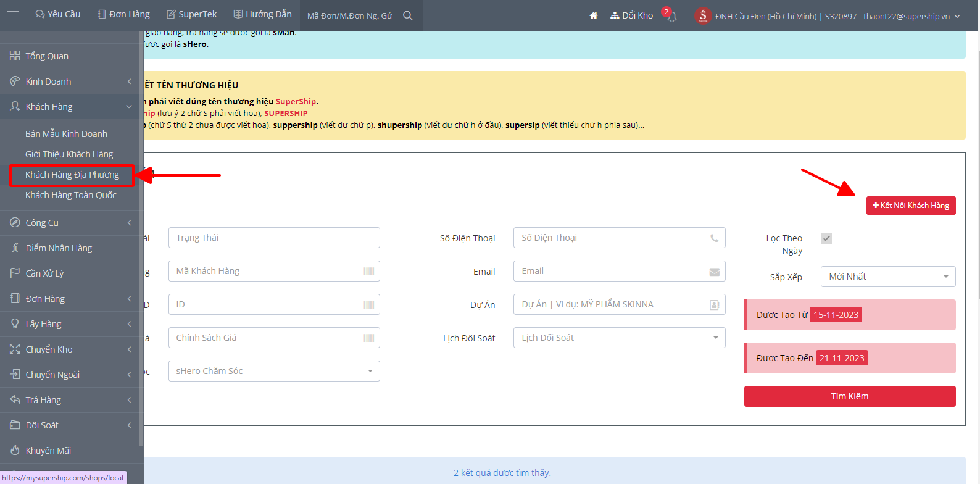Click the search magnifier icon in top bar
980x484 pixels.
pyautogui.click(x=408, y=15)
